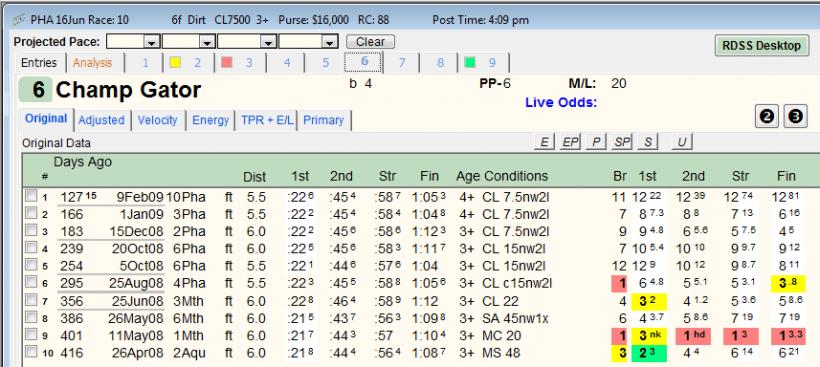Click green 1st call cell in 26Apr08 row
820x367 pixels.
click(648, 353)
